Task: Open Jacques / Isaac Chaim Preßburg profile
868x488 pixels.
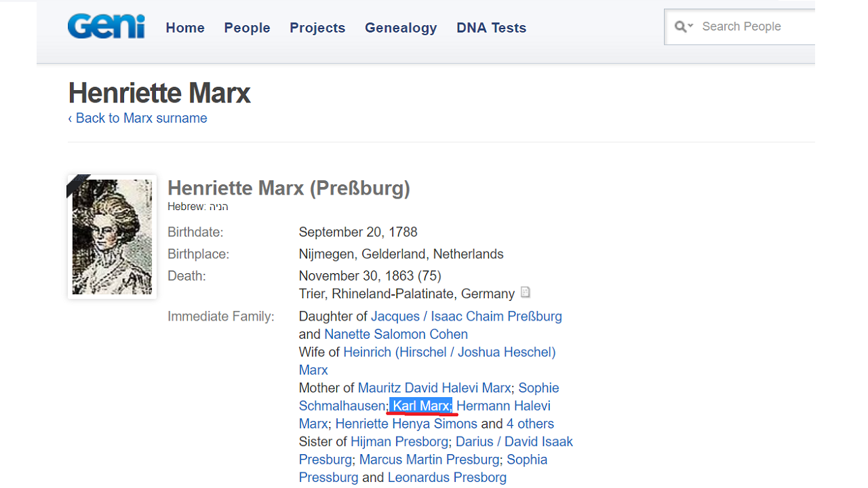Action: (x=466, y=317)
